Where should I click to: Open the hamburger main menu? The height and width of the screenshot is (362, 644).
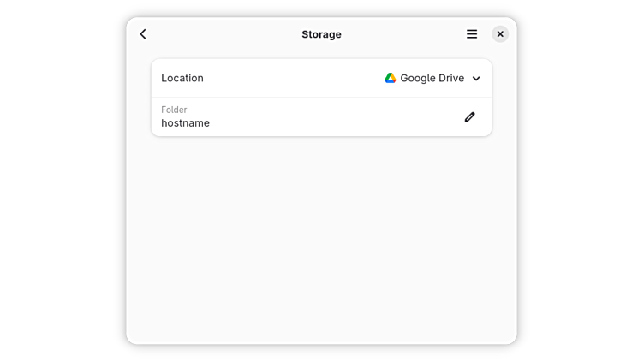coord(472,34)
